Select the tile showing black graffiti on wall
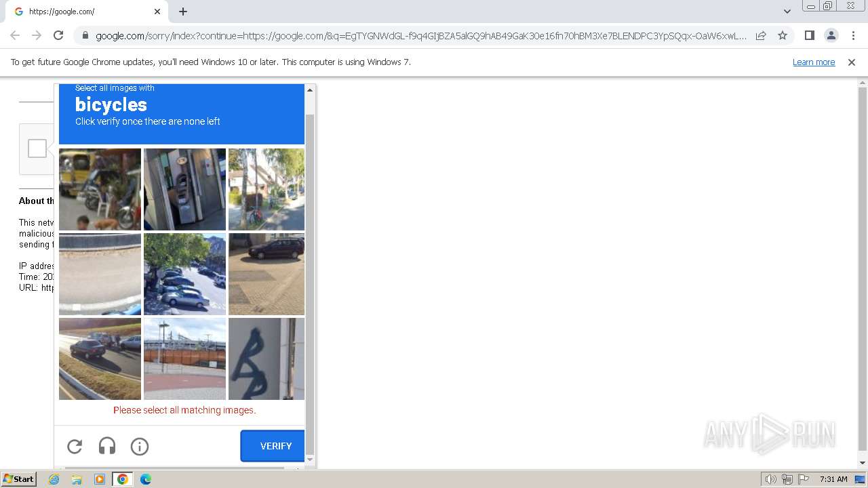 pos(267,359)
